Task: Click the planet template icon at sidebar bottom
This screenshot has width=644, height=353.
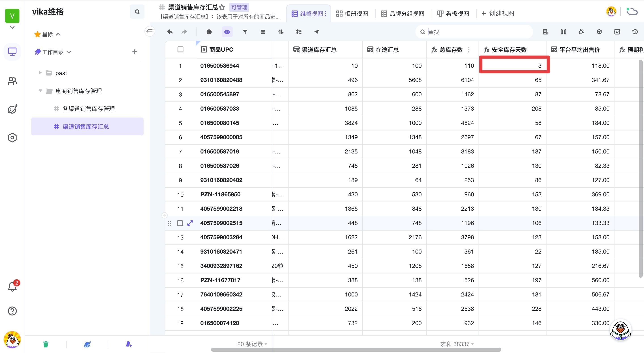Action: click(x=87, y=344)
